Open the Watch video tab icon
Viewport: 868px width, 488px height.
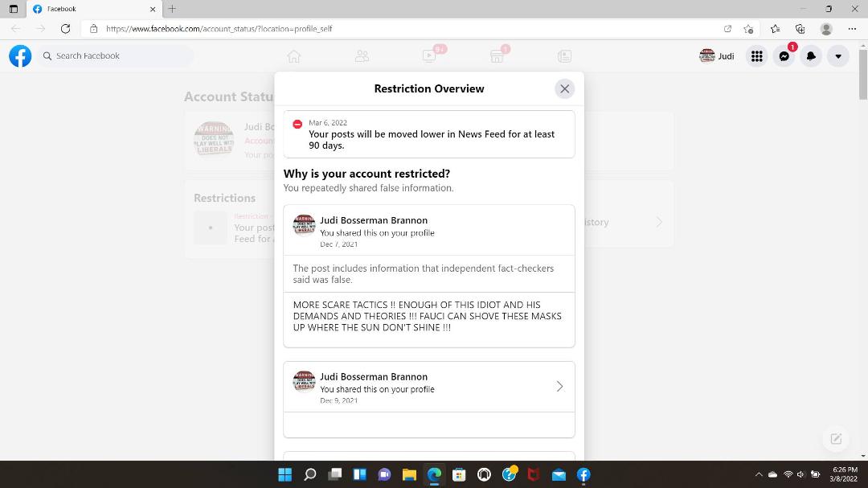coord(429,56)
